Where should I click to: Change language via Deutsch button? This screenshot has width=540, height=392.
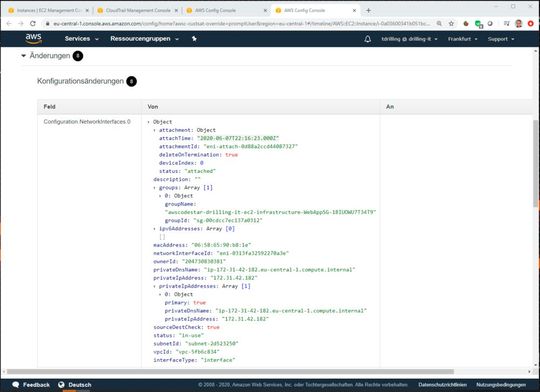(80, 385)
